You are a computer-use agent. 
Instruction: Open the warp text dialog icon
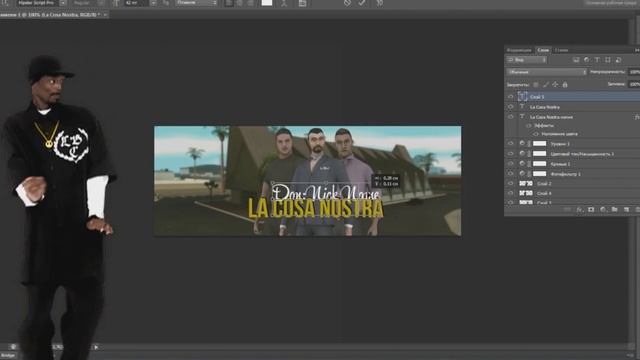coord(284,3)
